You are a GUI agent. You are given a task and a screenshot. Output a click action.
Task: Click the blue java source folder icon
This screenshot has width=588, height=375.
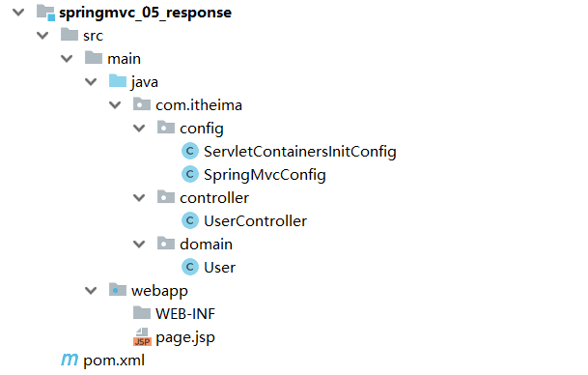(118, 81)
